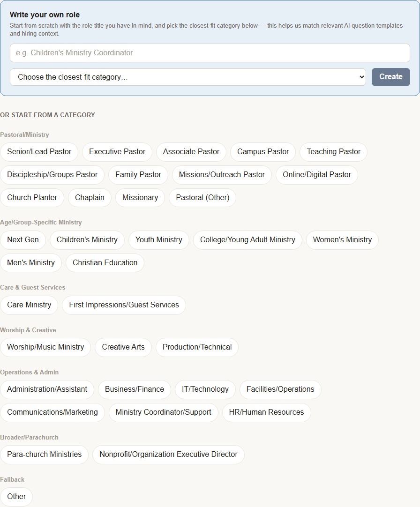Select Facilities/Operations chip
The height and width of the screenshot is (507, 420).
(280, 389)
